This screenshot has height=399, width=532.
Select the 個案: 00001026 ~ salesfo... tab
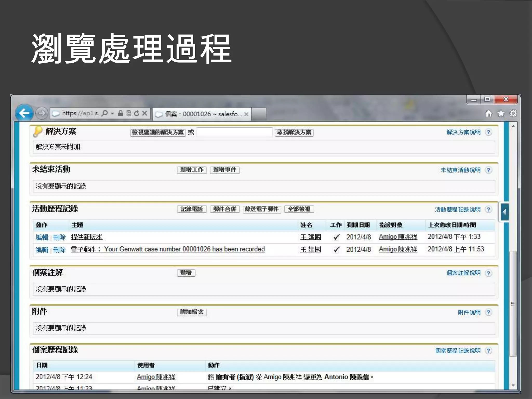pos(202,114)
